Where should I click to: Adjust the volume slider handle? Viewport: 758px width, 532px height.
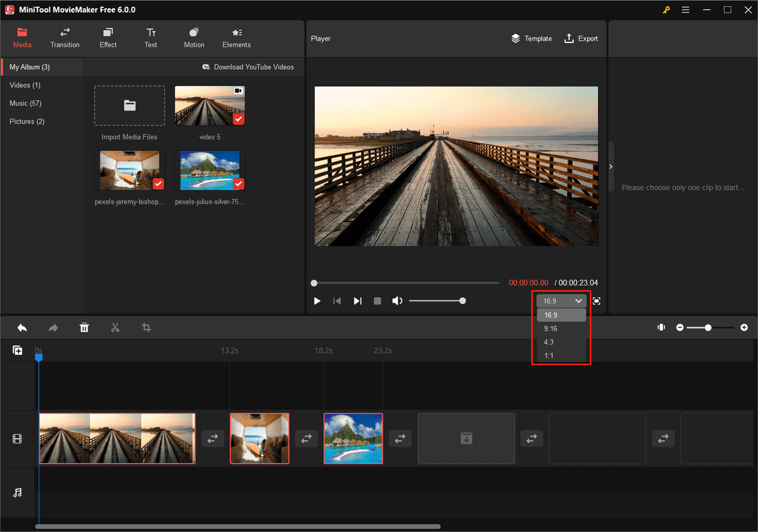[463, 301]
